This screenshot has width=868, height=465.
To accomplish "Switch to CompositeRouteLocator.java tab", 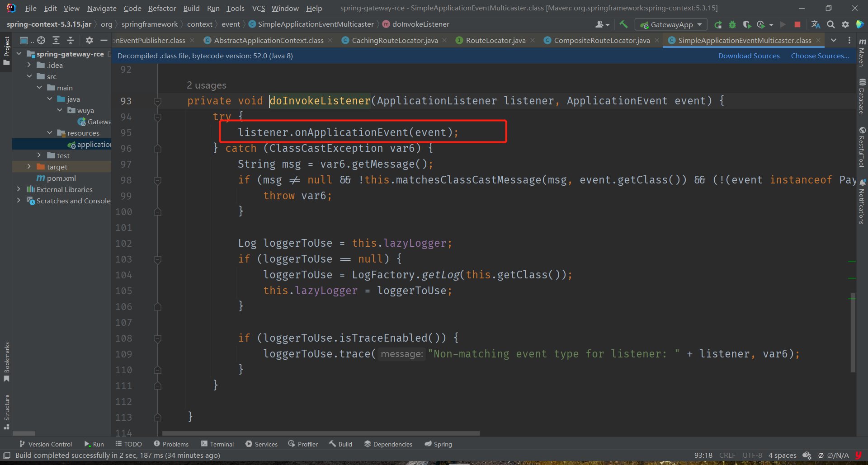I will click(602, 40).
